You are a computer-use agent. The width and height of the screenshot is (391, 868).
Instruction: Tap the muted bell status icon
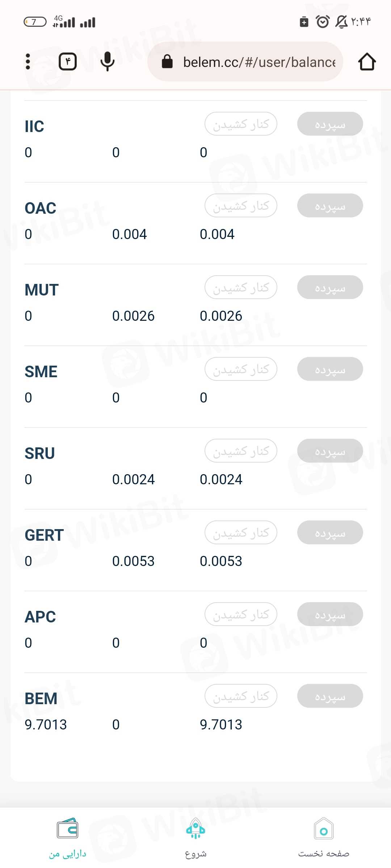pyautogui.click(x=341, y=22)
